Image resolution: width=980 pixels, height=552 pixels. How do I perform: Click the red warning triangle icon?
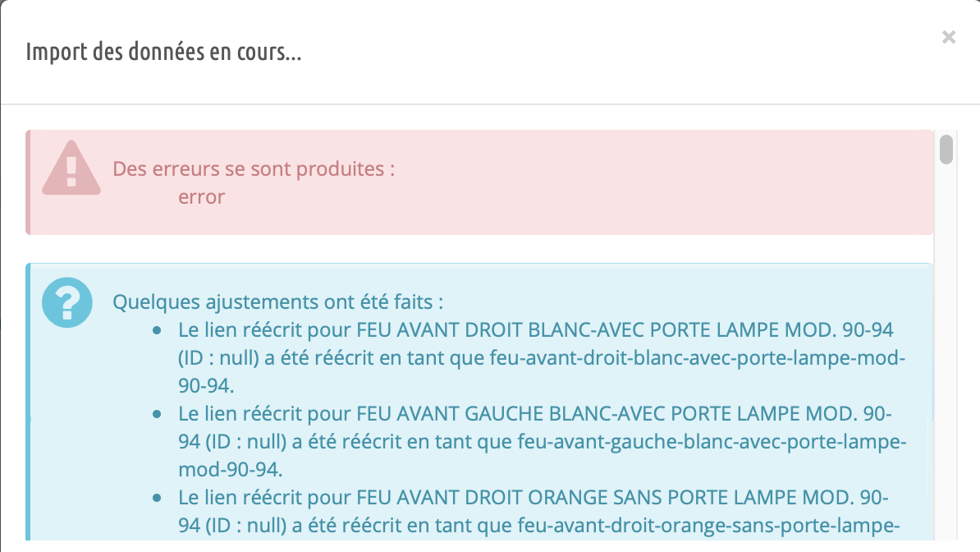coord(71,168)
